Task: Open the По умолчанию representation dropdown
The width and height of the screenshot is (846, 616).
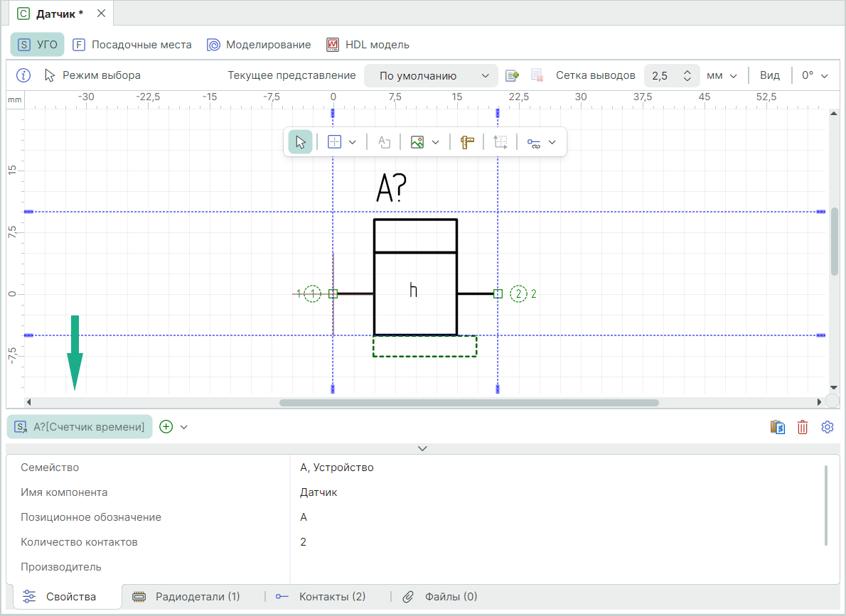Action: pyautogui.click(x=434, y=75)
